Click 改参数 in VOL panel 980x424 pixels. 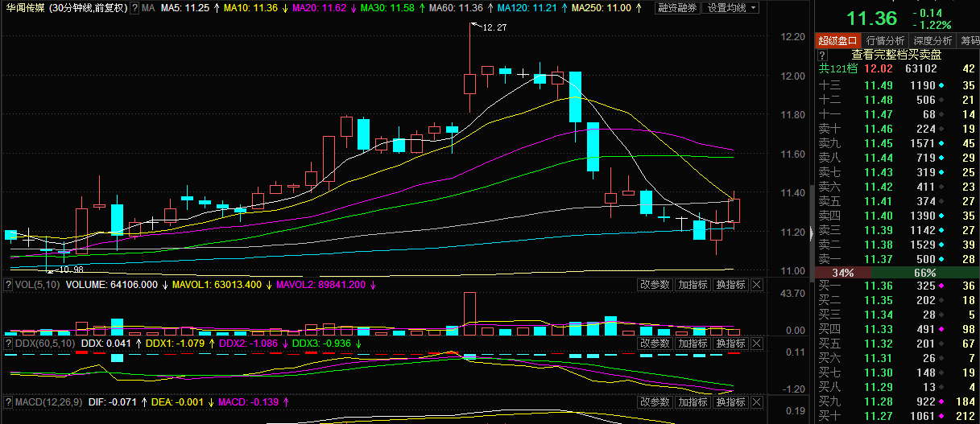655,285
